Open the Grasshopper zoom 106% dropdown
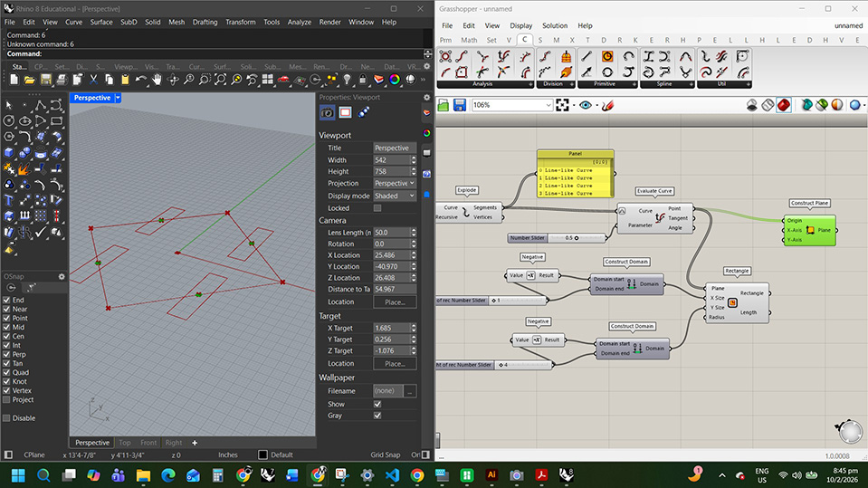This screenshot has width=868, height=488. tap(547, 105)
